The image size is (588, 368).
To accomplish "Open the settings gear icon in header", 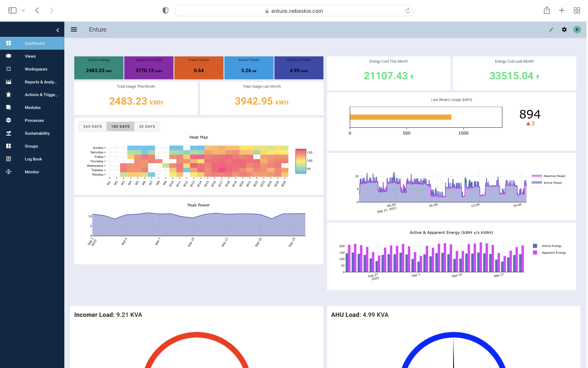I will click(564, 29).
